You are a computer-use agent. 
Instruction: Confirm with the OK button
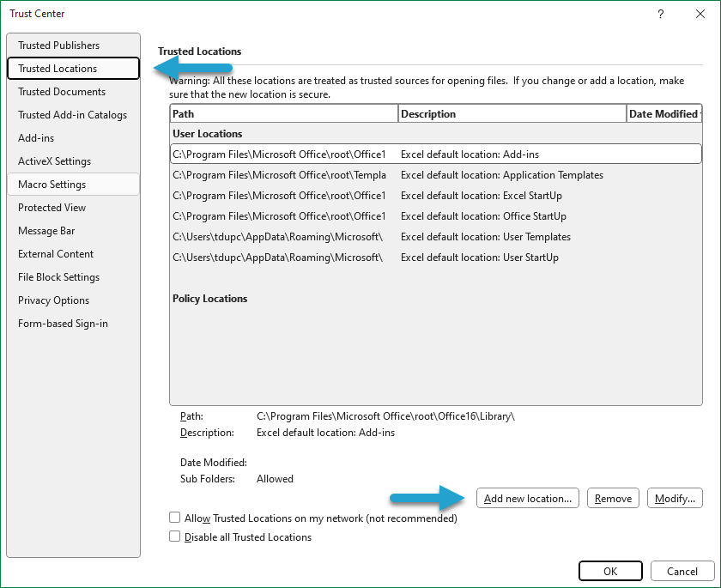tap(610, 571)
